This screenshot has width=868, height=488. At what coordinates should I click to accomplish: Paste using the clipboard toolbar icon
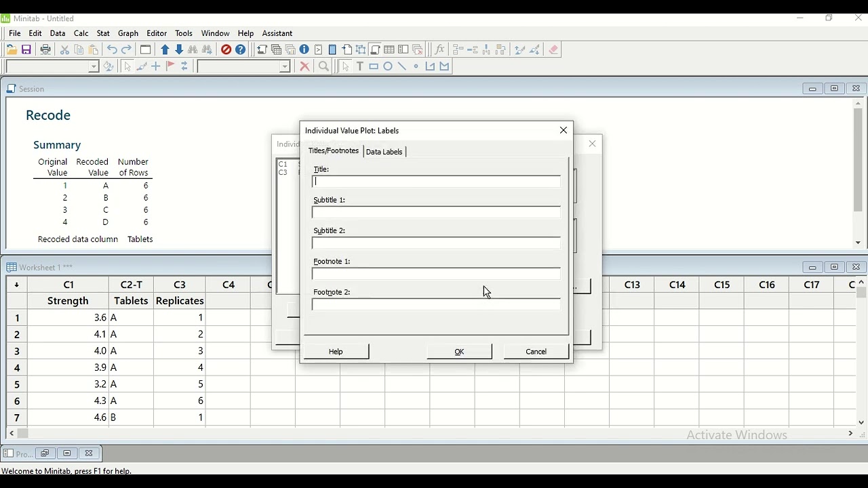(x=94, y=49)
